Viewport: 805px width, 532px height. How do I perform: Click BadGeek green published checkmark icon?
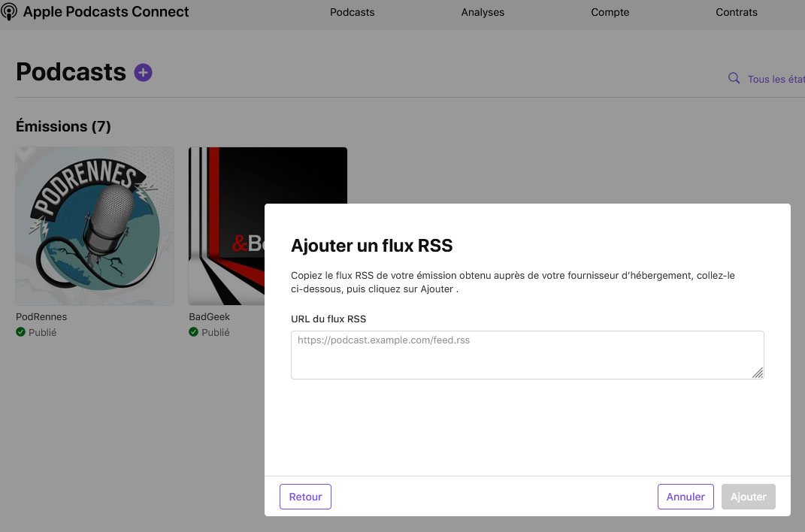[x=194, y=332]
